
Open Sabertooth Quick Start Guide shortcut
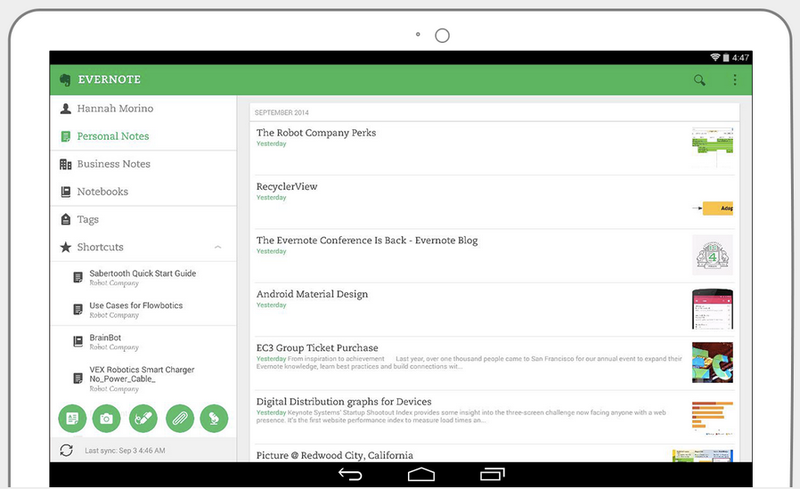[143, 278]
